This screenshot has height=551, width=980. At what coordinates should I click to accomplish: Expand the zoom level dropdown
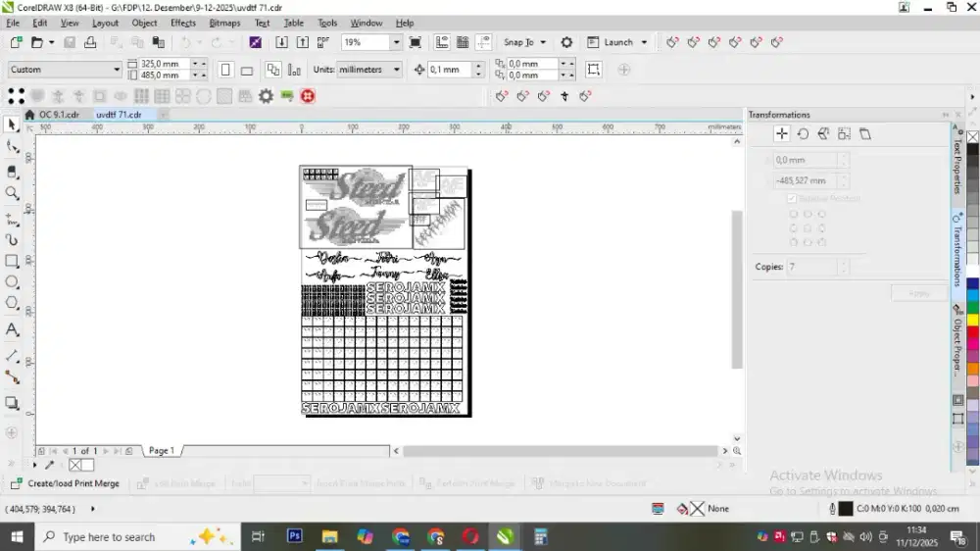[396, 42]
